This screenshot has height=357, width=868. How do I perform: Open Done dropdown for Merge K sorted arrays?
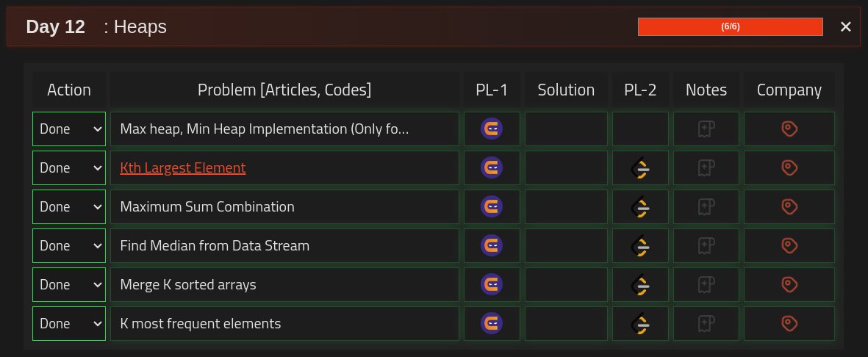69,284
